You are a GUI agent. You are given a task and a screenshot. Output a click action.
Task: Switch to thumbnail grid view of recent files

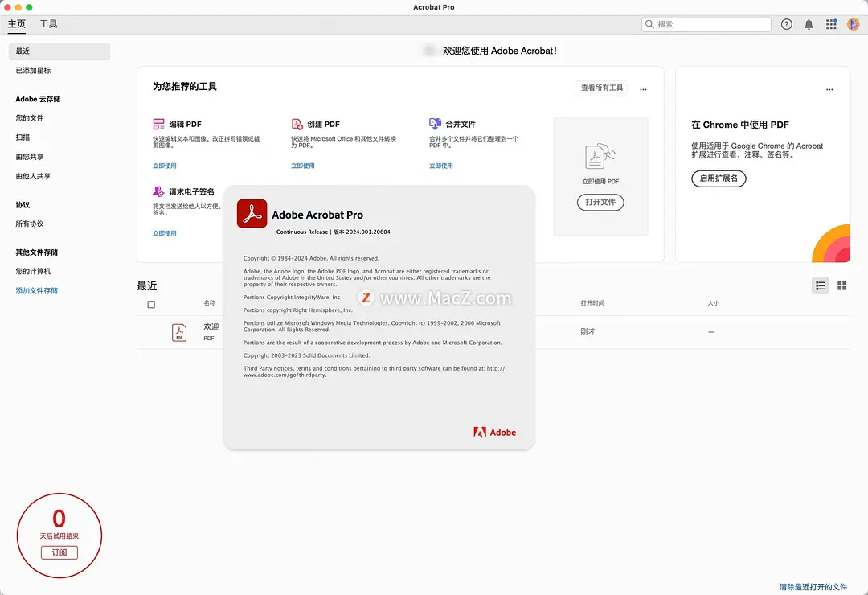842,285
